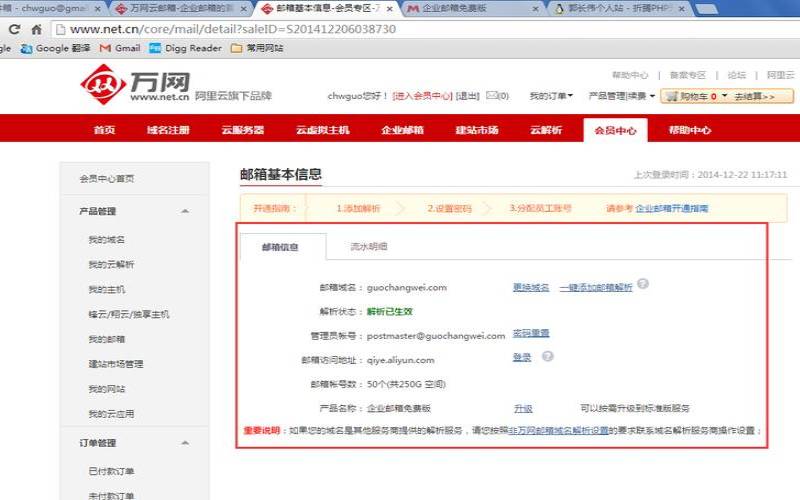Open the 备案专区 link
The image size is (800, 500).
(687, 75)
